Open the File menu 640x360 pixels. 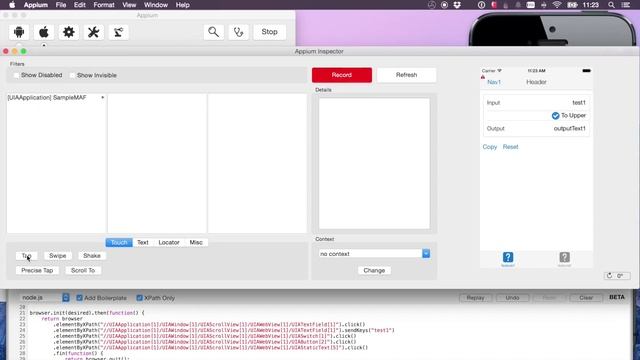tap(61, 5)
